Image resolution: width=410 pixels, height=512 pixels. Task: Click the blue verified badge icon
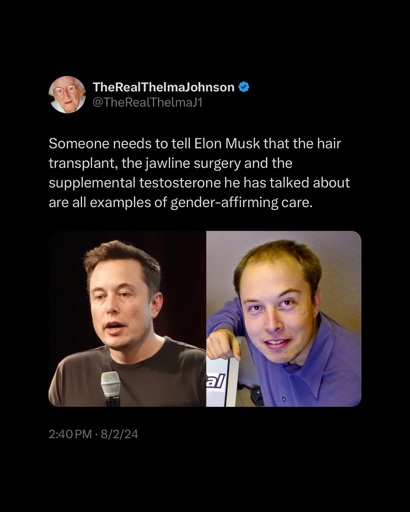pyautogui.click(x=244, y=87)
